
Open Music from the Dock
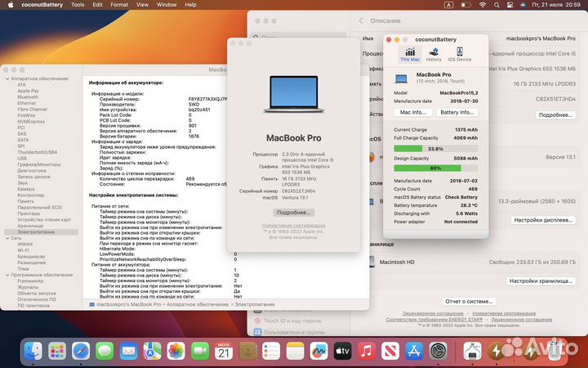367,352
